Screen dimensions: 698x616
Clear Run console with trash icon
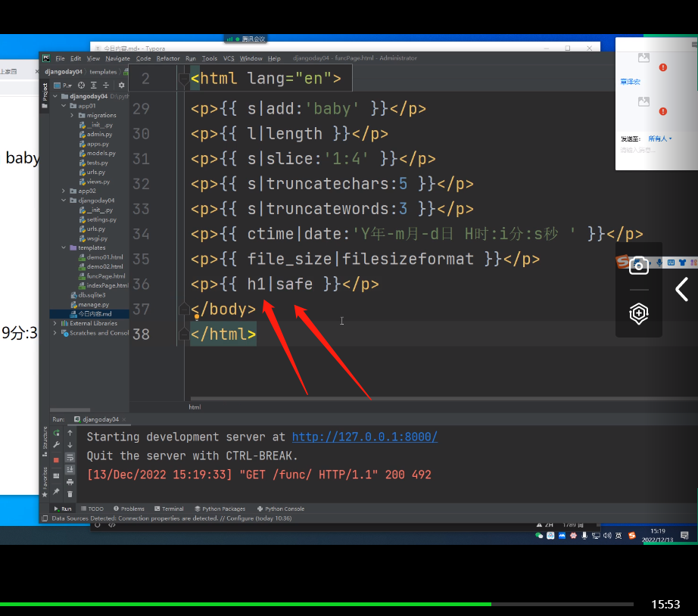pyautogui.click(x=70, y=494)
